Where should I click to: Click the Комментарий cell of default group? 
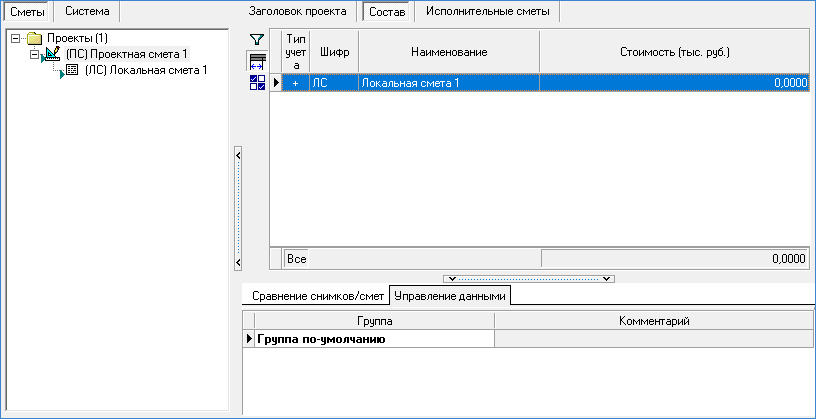point(654,340)
